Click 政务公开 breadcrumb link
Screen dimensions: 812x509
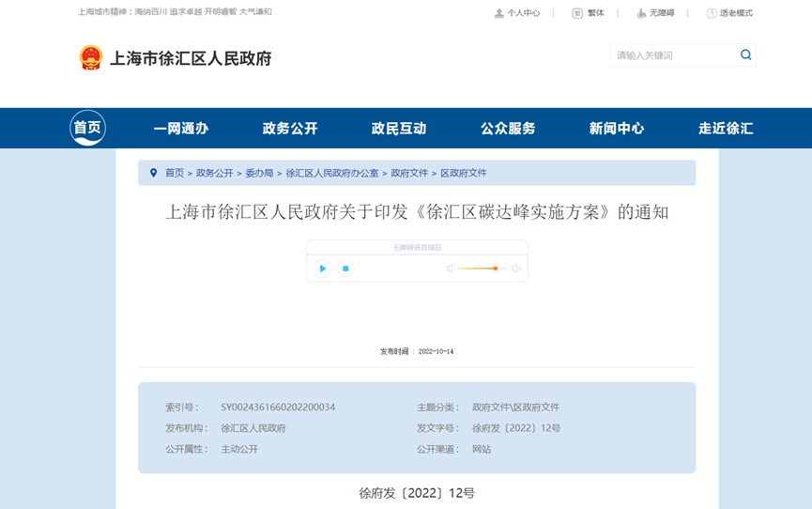coord(214,173)
